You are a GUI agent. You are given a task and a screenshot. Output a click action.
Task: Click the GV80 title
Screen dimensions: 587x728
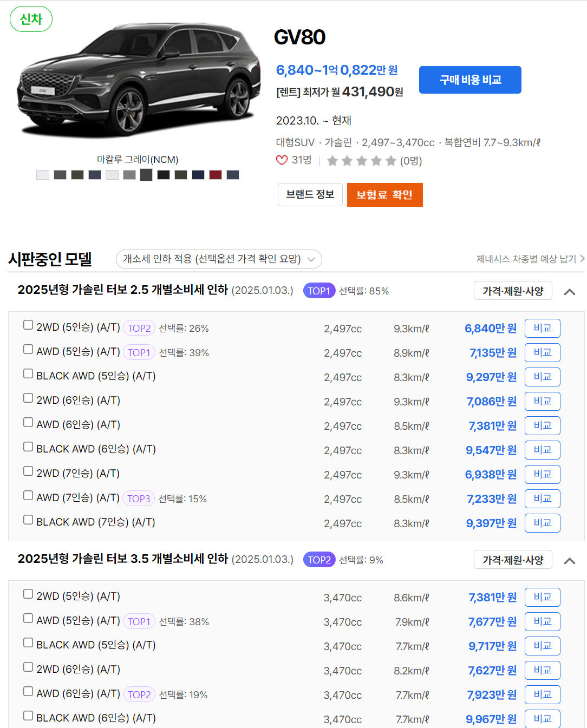[x=299, y=37]
